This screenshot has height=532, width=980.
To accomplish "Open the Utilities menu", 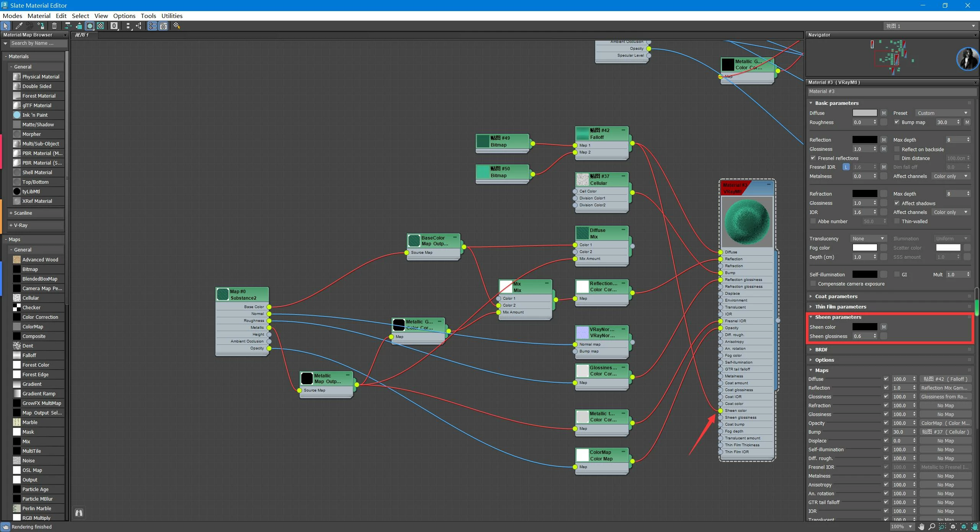I will point(171,16).
